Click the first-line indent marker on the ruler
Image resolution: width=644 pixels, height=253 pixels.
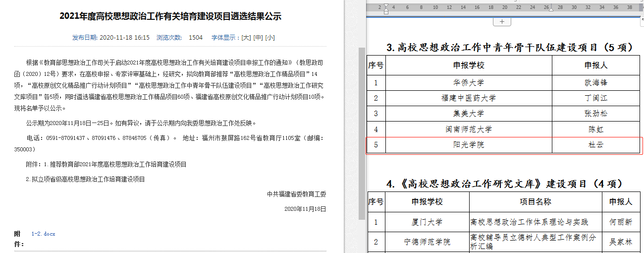coord(386,6)
